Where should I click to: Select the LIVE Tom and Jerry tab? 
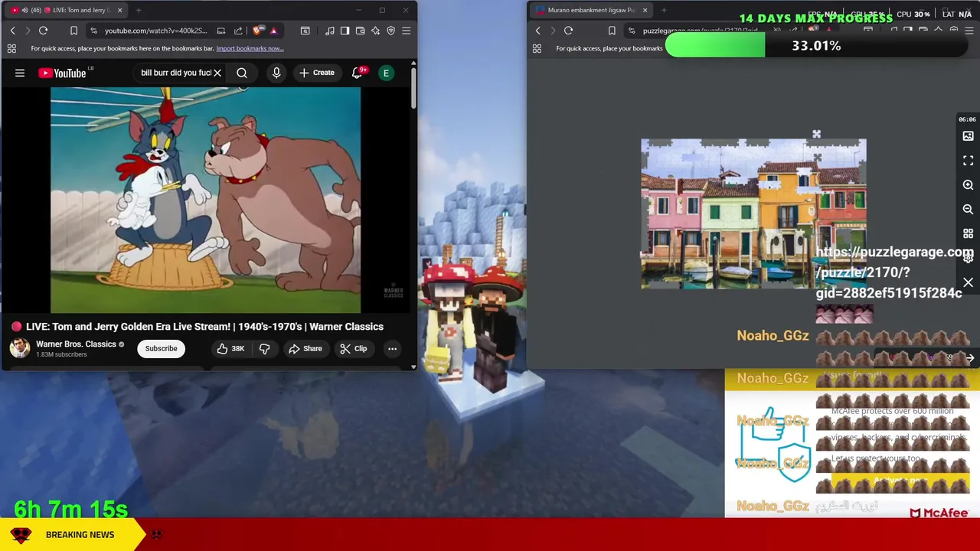(65, 10)
